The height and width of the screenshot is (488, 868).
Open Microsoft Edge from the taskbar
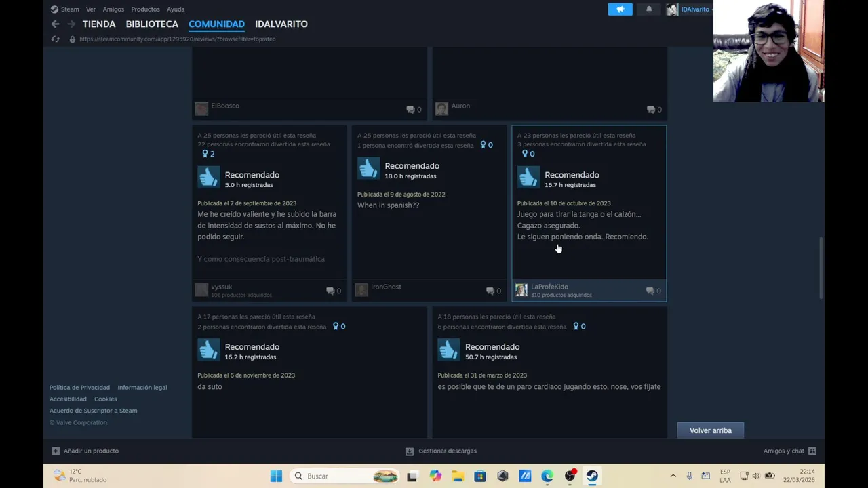click(x=547, y=476)
